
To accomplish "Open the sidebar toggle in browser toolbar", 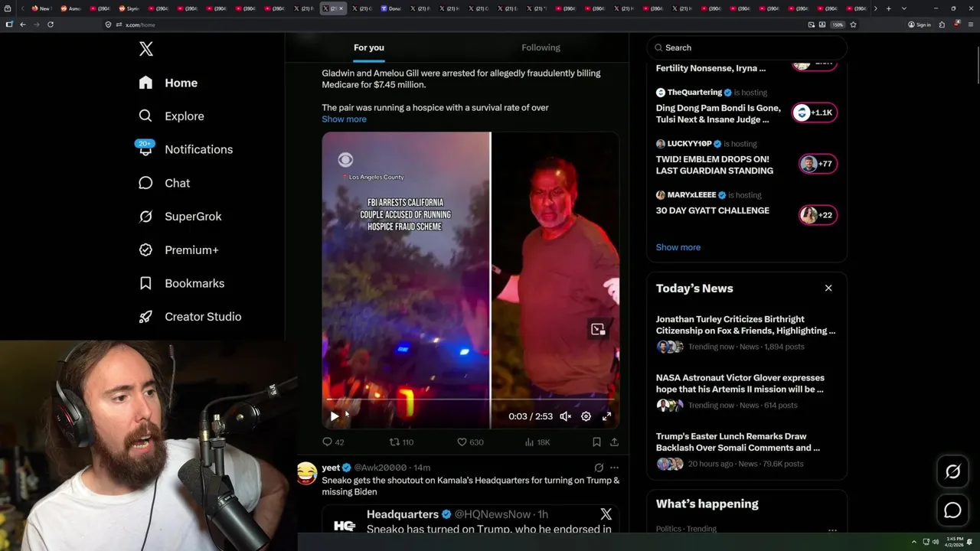I will tap(9, 24).
